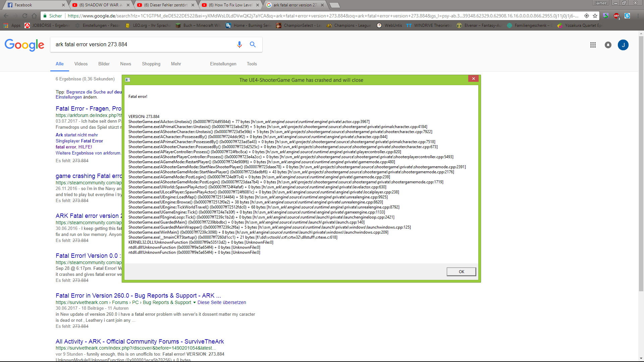This screenshot has height=362, width=644.
Task: Open Elvenar bookmark
Action: click(479, 25)
